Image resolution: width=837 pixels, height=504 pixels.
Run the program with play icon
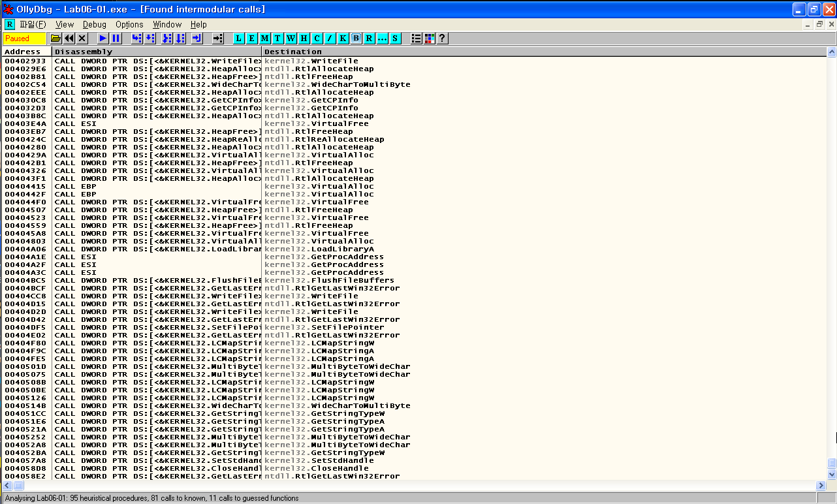pyautogui.click(x=103, y=39)
